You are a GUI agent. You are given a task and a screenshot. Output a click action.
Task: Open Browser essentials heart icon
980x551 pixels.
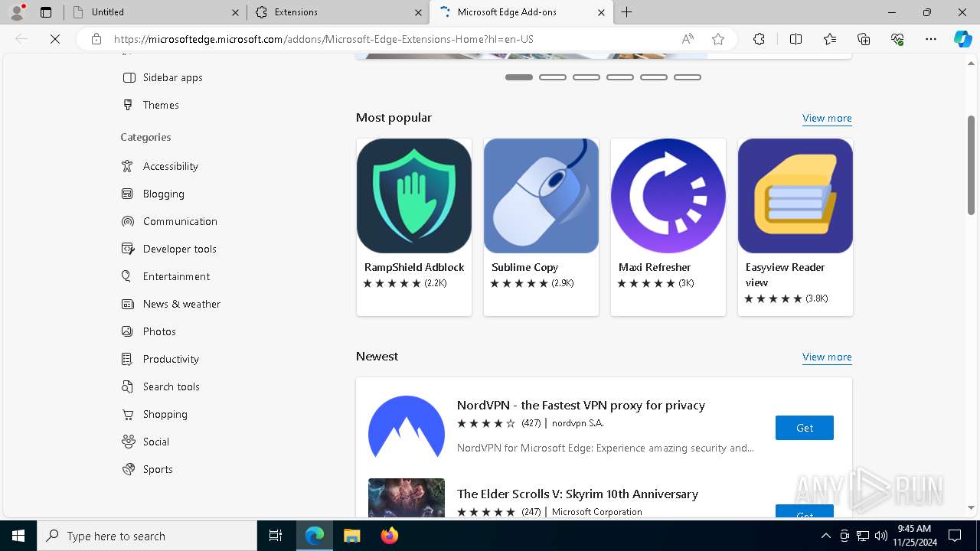coord(897,39)
